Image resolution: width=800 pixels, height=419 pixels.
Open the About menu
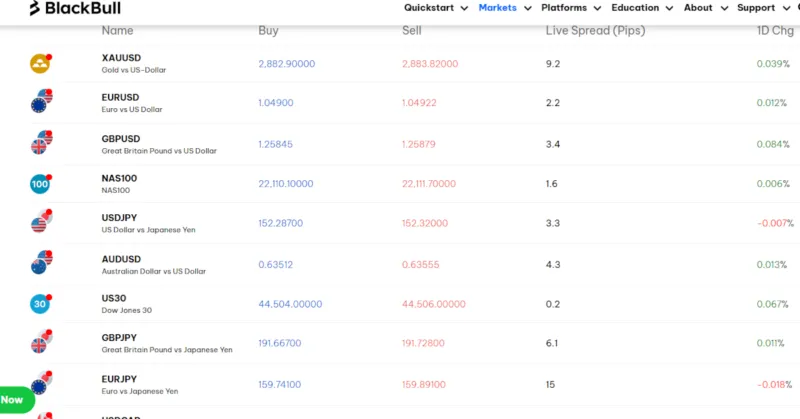[x=704, y=8]
